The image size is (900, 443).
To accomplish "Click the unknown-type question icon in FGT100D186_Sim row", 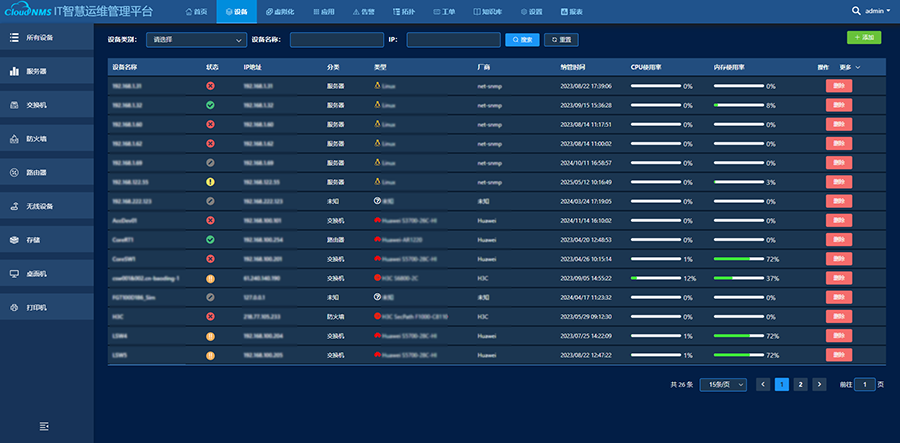I will coord(377,297).
